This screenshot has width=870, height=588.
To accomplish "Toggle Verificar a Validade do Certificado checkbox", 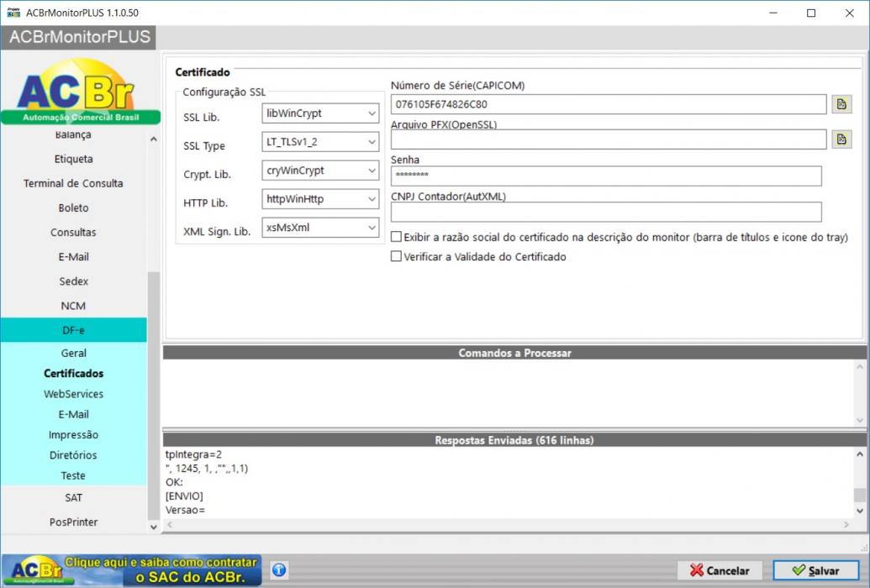I will point(396,256).
